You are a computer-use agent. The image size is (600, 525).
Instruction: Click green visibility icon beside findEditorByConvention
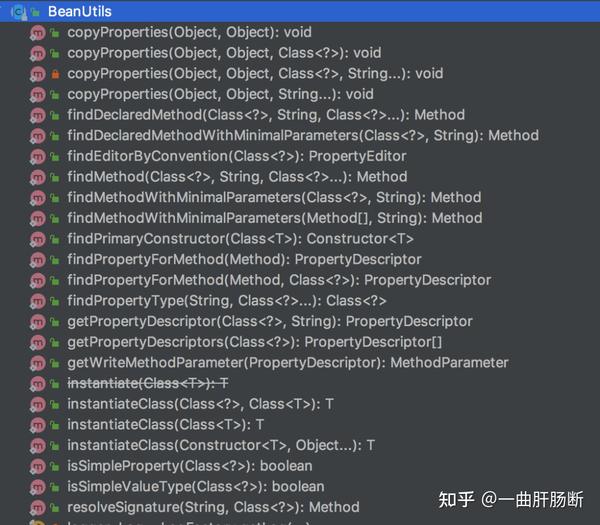(55, 157)
